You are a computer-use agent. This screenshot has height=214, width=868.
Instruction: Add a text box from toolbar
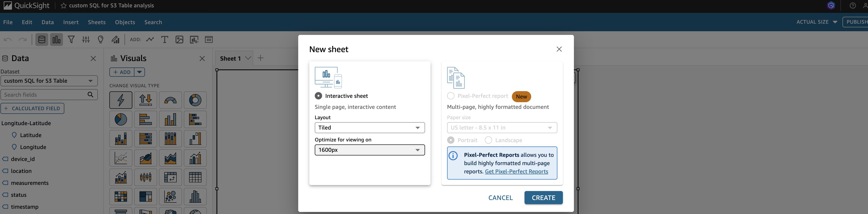point(165,40)
